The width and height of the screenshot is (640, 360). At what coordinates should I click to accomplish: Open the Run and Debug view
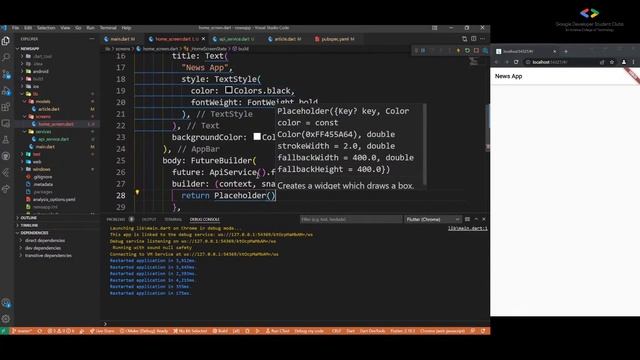coord(6,91)
